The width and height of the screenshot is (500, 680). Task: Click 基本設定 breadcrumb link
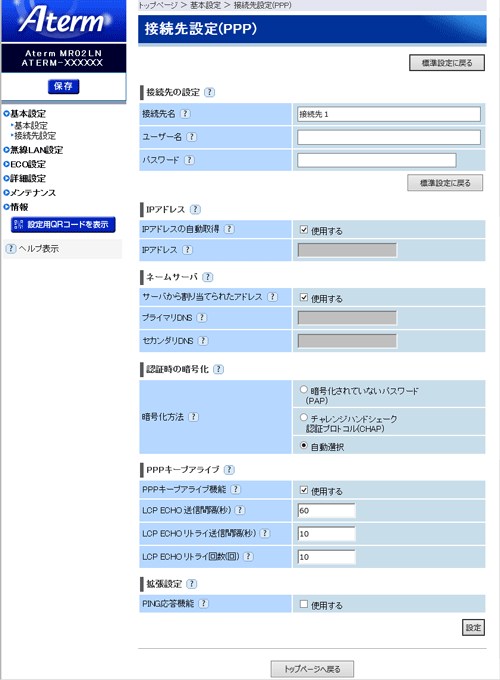[205, 5]
